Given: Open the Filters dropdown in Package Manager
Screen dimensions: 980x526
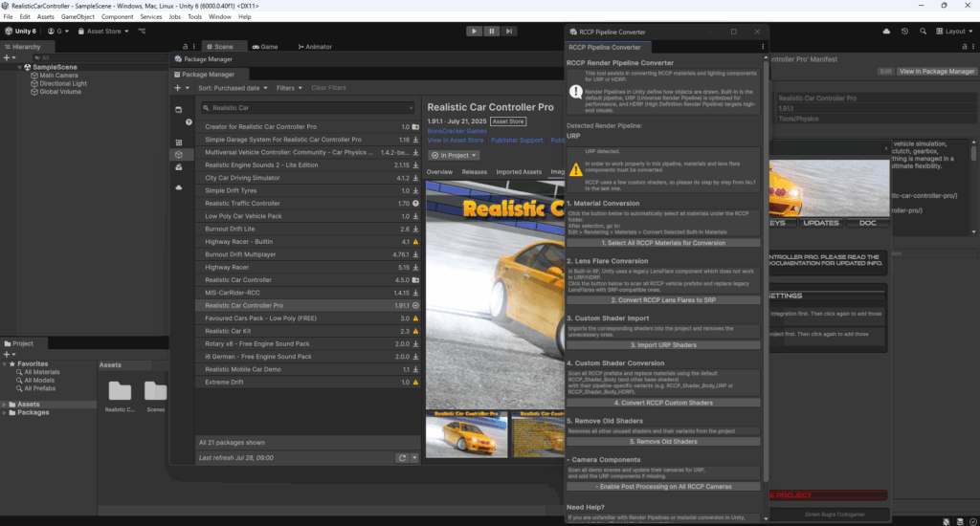Looking at the screenshot, I should pyautogui.click(x=288, y=88).
